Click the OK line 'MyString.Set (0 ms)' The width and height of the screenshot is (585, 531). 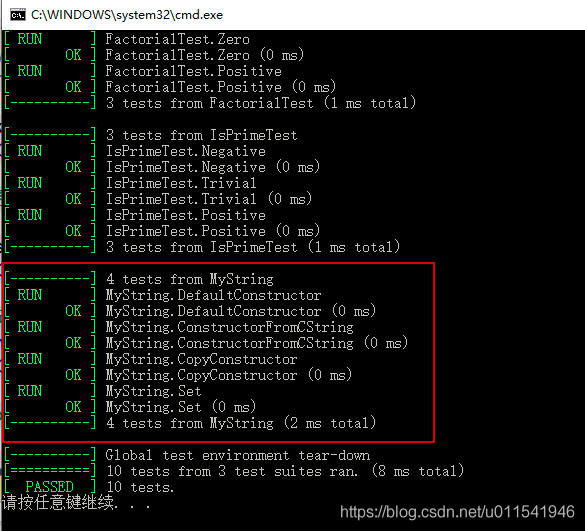[130, 407]
